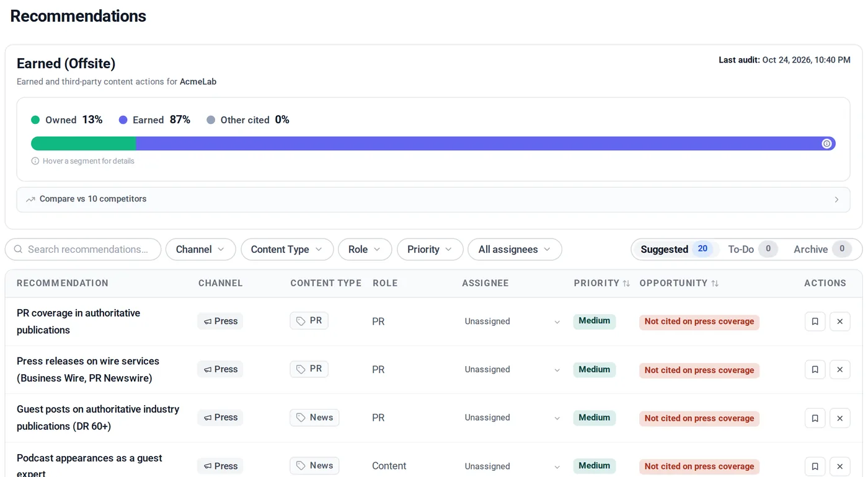The image size is (868, 477).
Task: Click the Content role cell in Podcast row
Action: coord(389,466)
